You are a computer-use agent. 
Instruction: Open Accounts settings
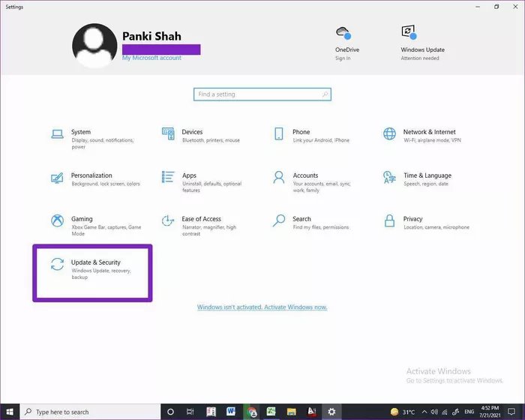[x=312, y=181]
